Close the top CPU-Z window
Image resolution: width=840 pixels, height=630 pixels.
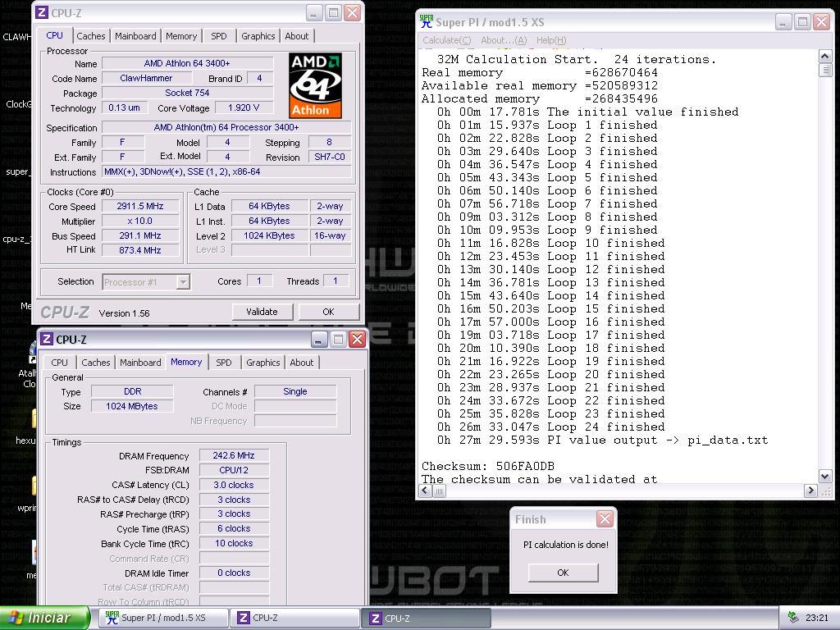(352, 12)
